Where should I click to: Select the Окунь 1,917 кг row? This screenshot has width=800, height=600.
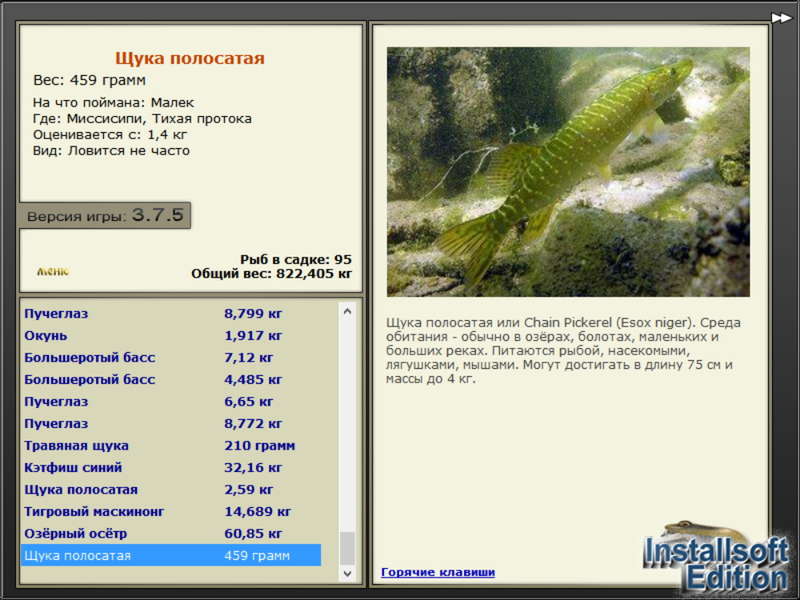(x=171, y=336)
